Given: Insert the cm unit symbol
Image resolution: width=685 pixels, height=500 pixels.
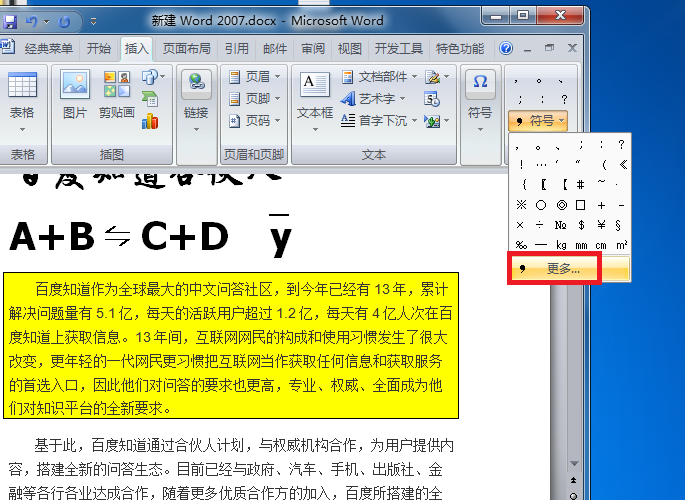Looking at the screenshot, I should [601, 245].
